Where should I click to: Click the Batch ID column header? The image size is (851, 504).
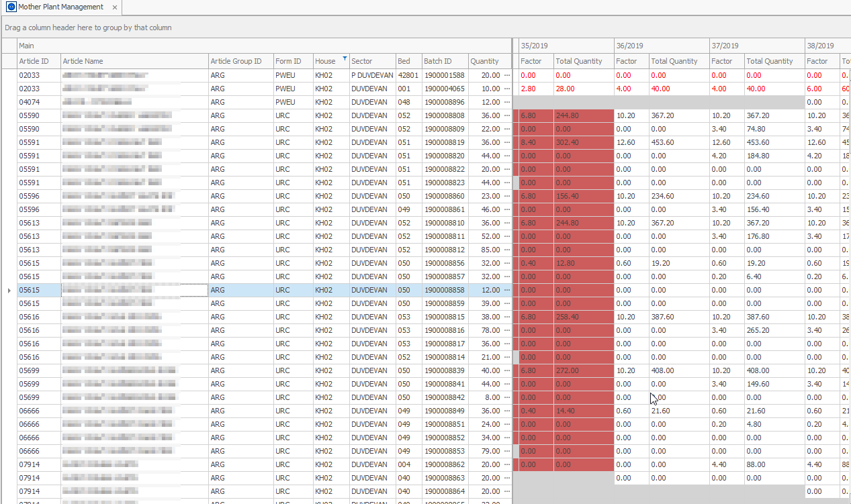pyautogui.click(x=445, y=61)
